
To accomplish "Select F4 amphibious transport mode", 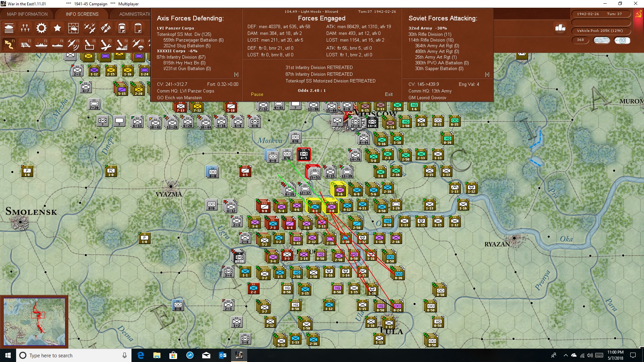I will 57,44.
